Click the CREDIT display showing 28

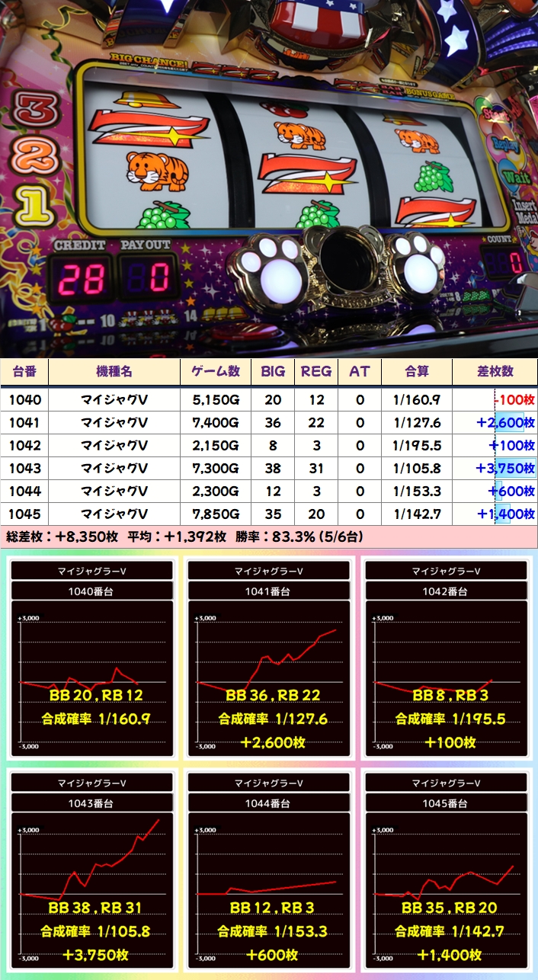(81, 280)
